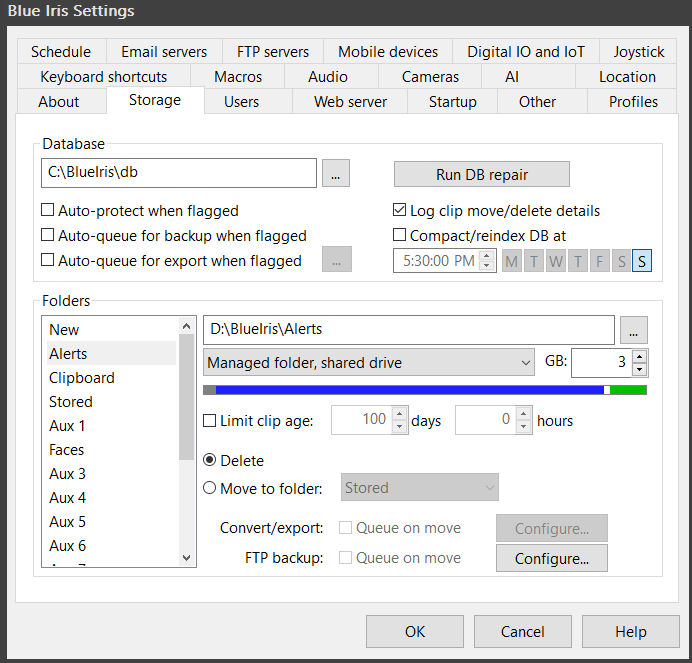Go to the Cameras tab
692x663 pixels.
[430, 77]
